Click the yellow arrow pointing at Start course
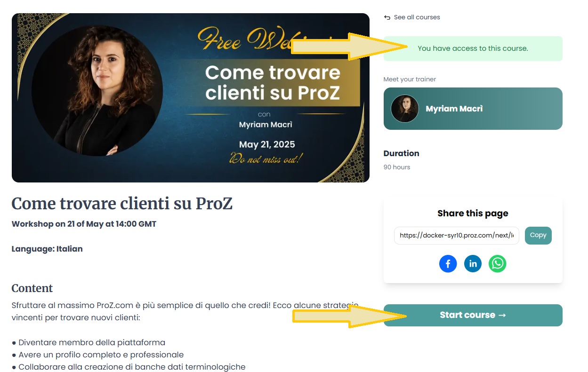The width and height of the screenshot is (588, 372). 350,316
